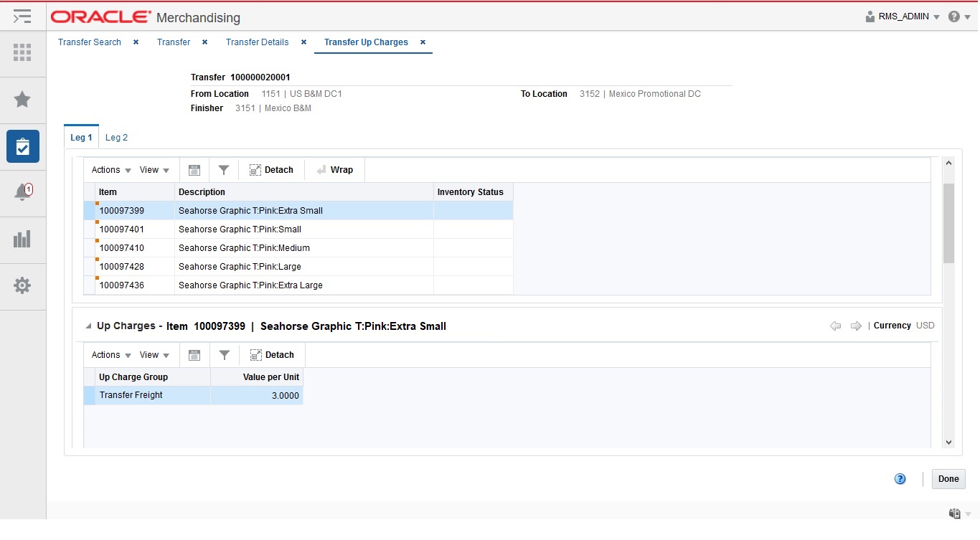The image size is (980, 540).
Task: Open the Actions menu above the item table
Action: 105,169
